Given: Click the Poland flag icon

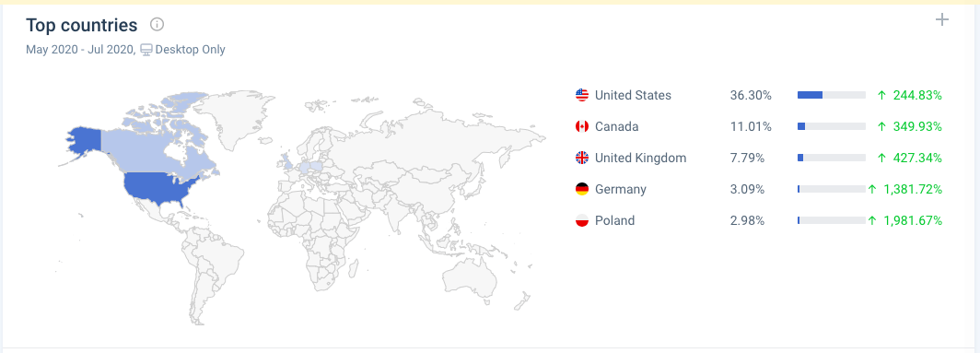Looking at the screenshot, I should (582, 220).
